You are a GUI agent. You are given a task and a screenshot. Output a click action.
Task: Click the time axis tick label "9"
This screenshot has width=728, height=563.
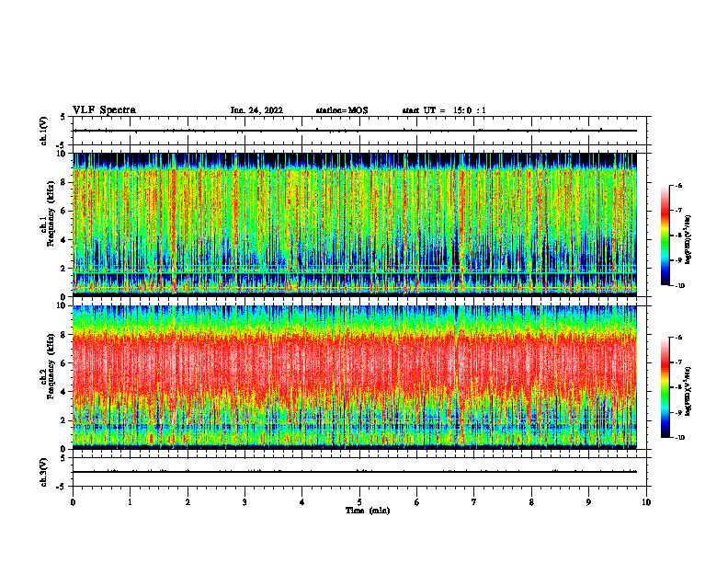pos(588,502)
